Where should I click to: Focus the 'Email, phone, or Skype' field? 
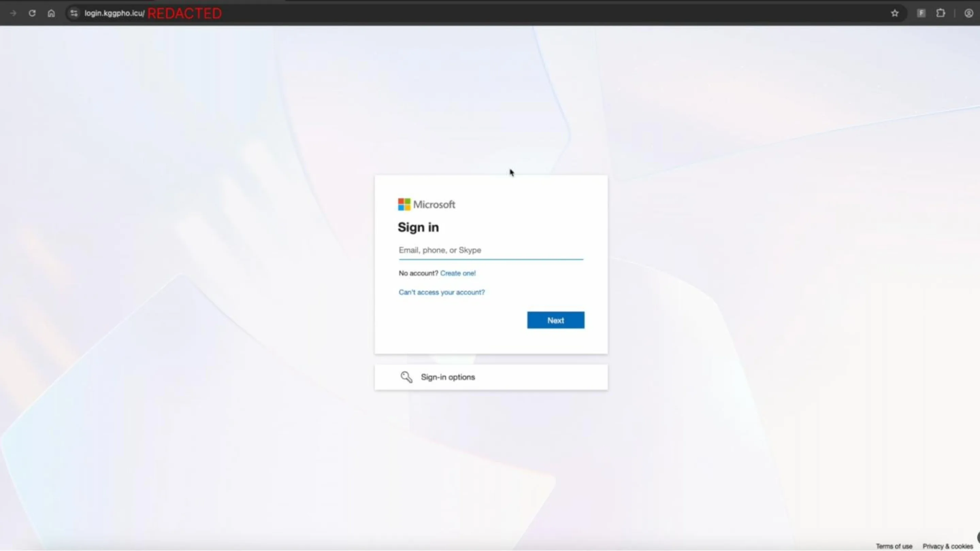(x=491, y=250)
